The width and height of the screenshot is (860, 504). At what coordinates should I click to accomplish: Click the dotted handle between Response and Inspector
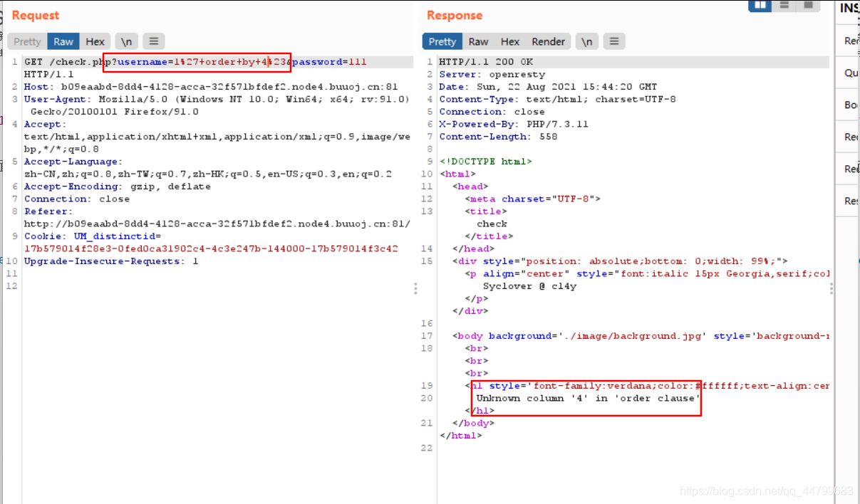coord(831,288)
